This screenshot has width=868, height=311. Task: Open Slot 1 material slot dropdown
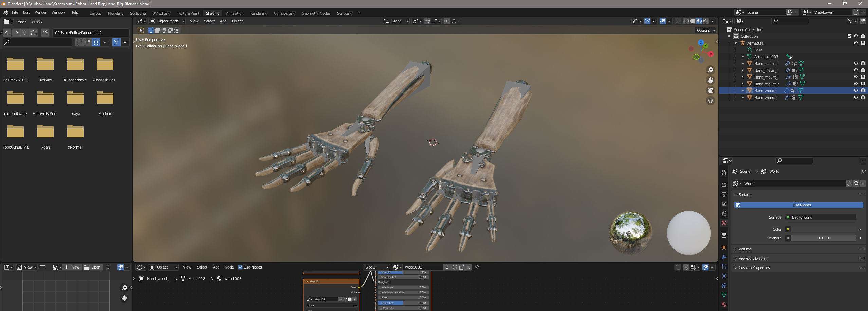[x=376, y=267]
